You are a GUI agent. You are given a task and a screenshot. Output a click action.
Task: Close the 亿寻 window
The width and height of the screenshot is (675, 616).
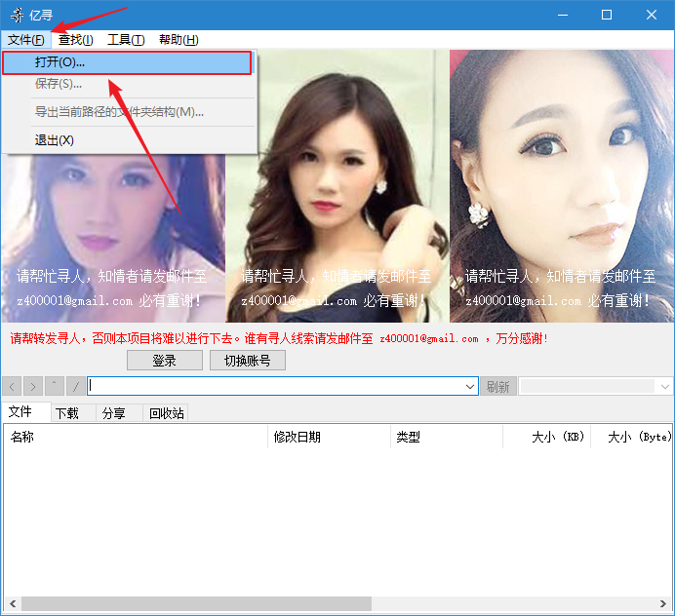(x=652, y=15)
